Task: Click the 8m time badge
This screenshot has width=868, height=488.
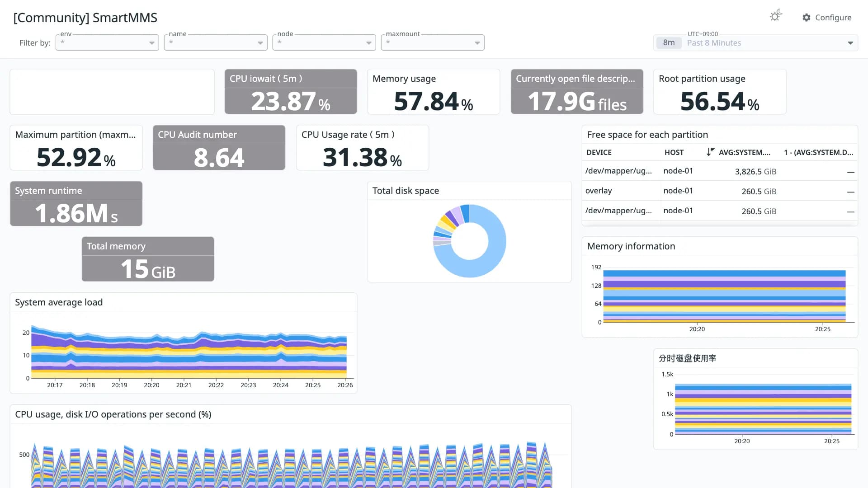Action: coord(669,42)
